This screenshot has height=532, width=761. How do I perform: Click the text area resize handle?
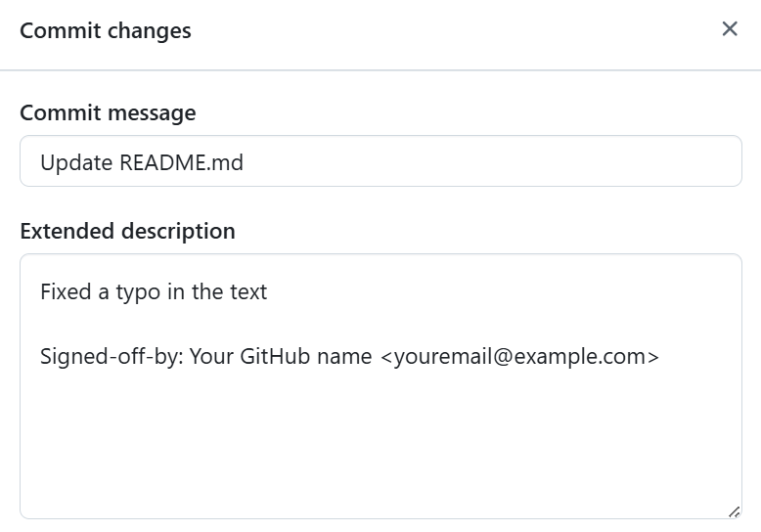tap(734, 511)
